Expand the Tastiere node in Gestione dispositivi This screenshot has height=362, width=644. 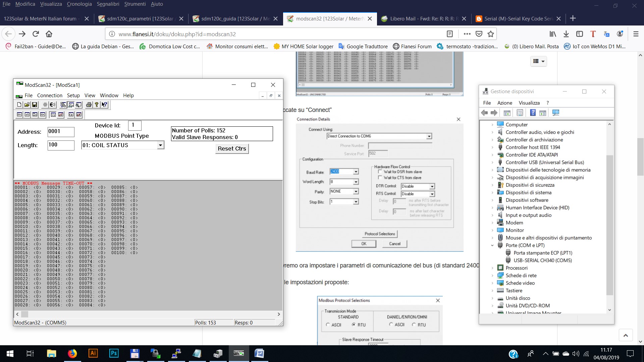point(492,291)
